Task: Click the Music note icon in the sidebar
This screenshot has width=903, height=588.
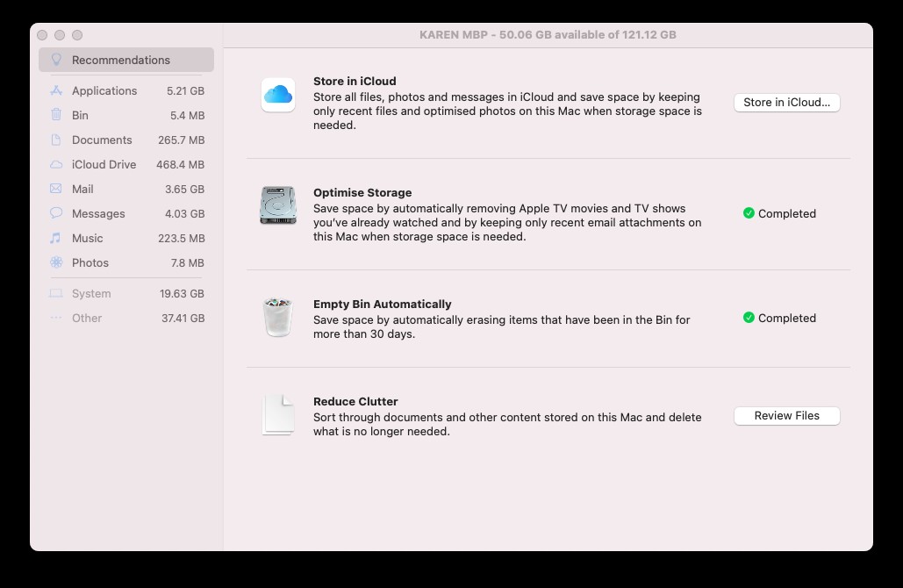Action: click(x=54, y=238)
